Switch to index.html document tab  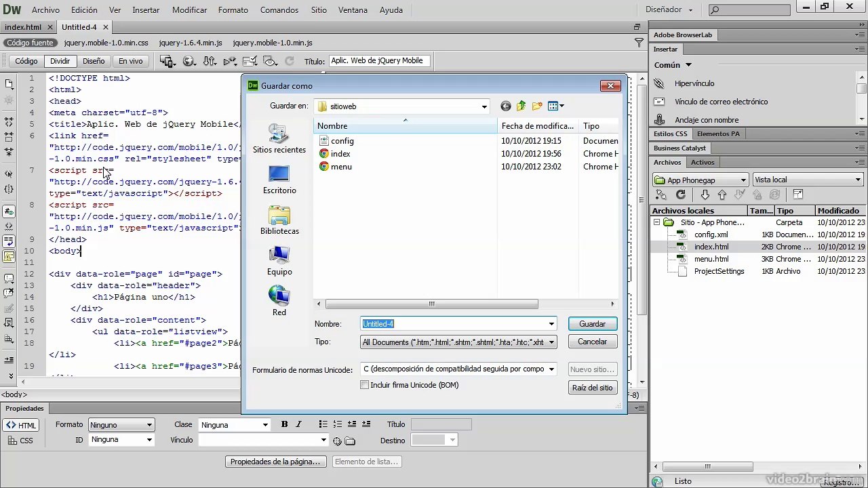click(23, 27)
